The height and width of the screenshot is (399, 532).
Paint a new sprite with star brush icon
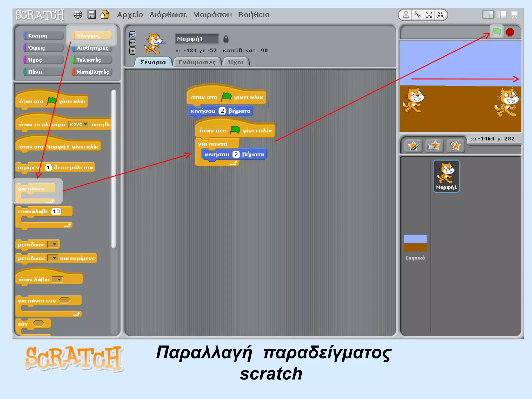point(414,146)
